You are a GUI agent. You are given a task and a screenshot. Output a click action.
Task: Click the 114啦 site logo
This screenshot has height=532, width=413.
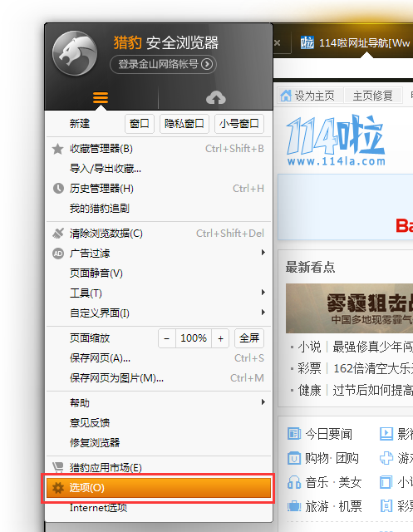(x=336, y=140)
